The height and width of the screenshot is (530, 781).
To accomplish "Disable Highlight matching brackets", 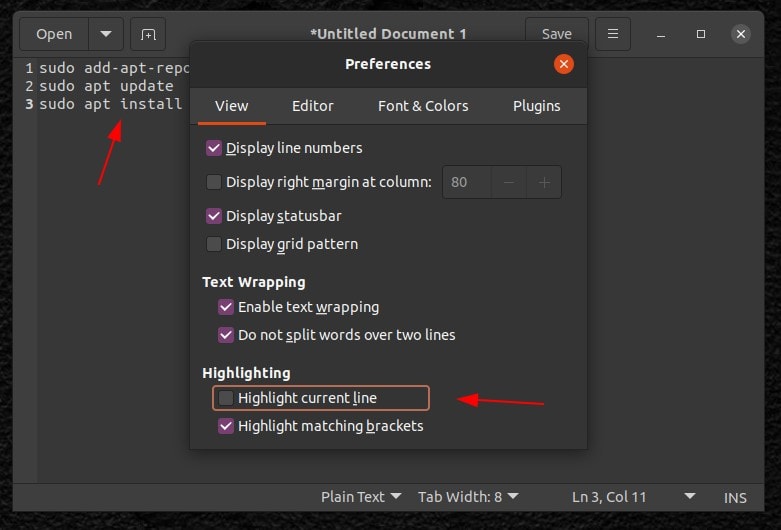I will [226, 426].
